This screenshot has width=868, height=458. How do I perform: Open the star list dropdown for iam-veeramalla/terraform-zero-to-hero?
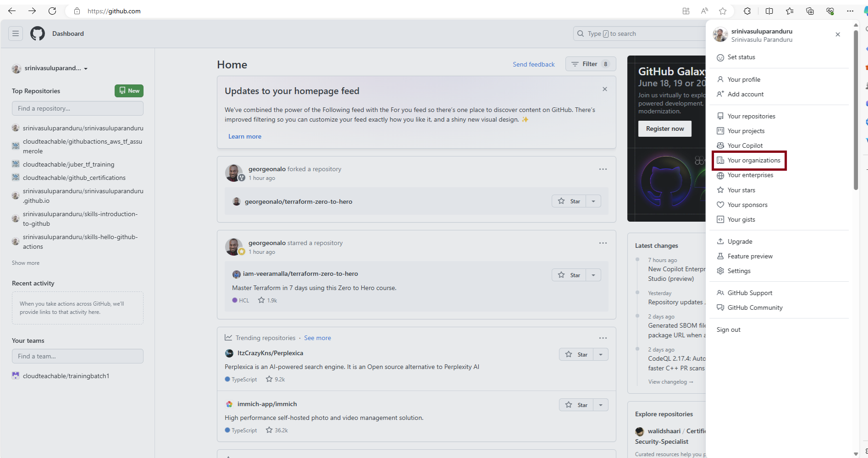pos(593,275)
